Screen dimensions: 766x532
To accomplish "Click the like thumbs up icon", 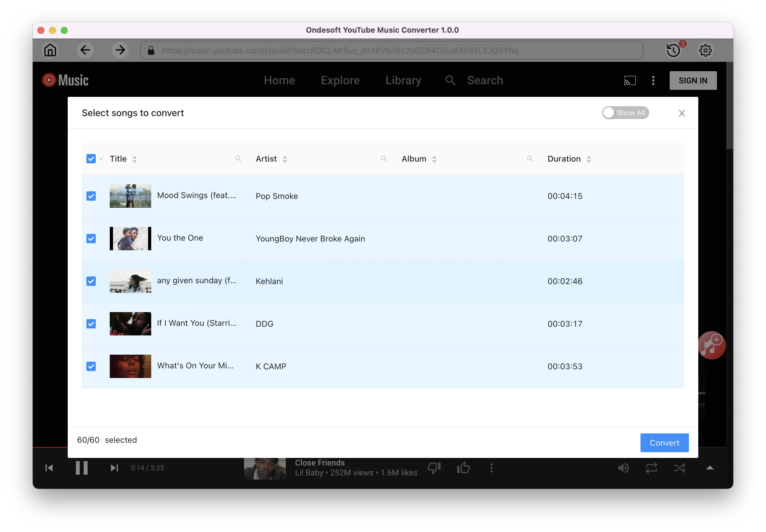I will point(464,468).
